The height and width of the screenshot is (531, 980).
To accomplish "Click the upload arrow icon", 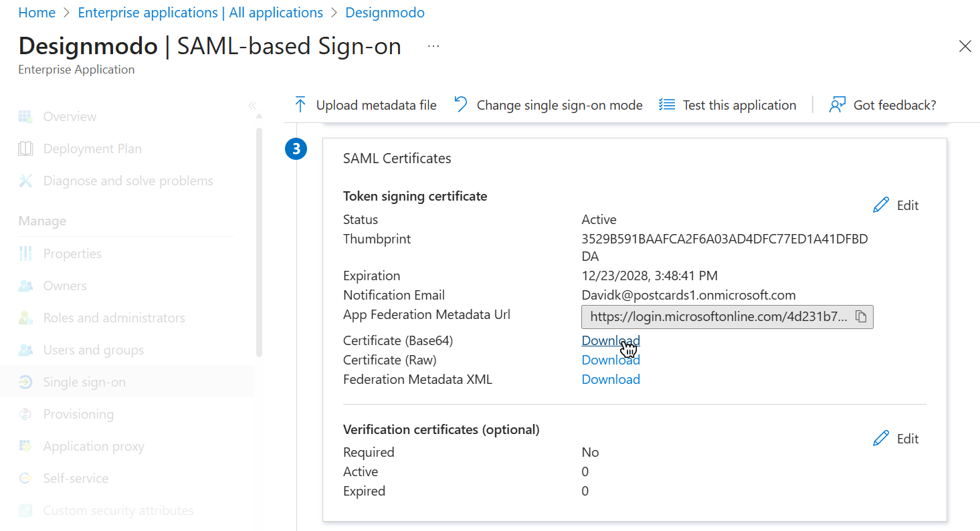I will (x=300, y=105).
